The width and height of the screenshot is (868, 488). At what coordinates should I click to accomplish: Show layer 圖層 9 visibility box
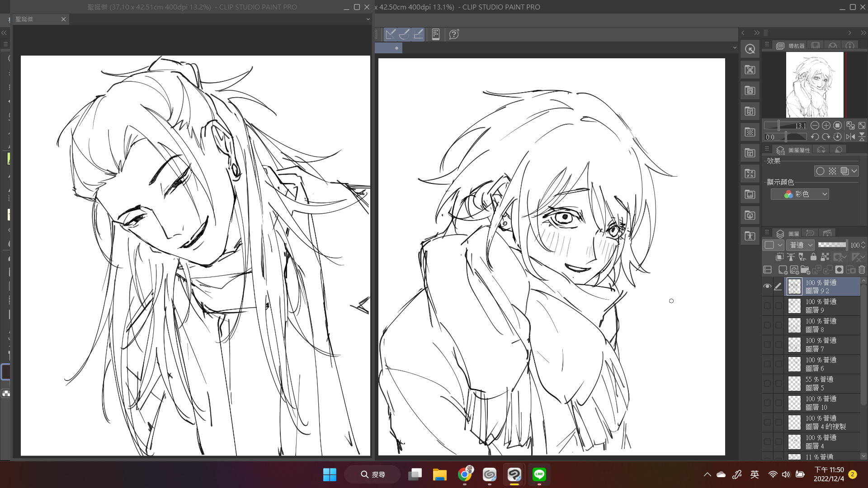point(767,306)
